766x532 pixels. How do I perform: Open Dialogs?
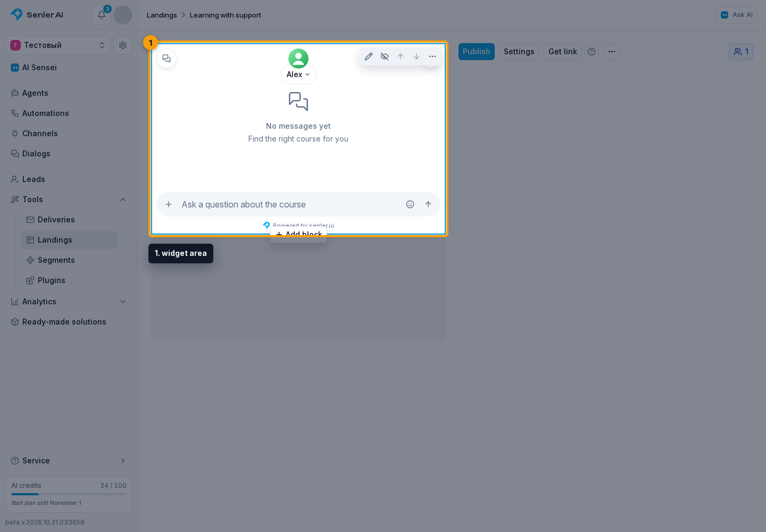click(69, 154)
